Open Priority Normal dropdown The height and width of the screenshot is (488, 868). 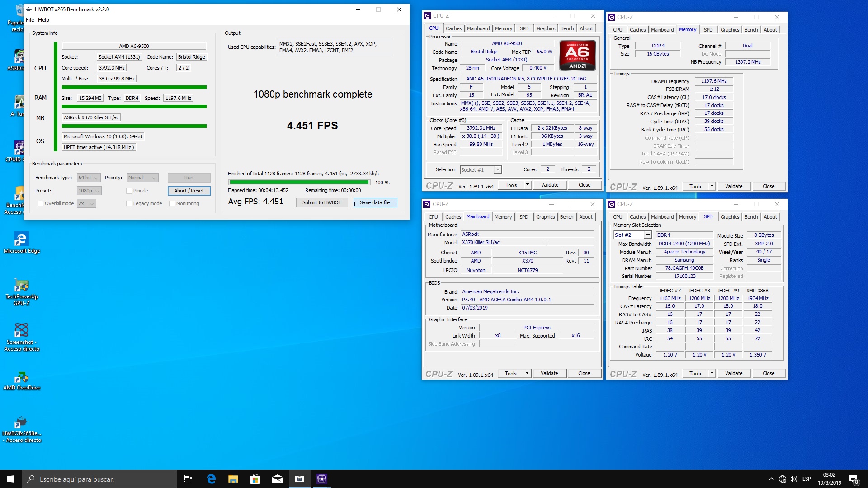(x=142, y=178)
